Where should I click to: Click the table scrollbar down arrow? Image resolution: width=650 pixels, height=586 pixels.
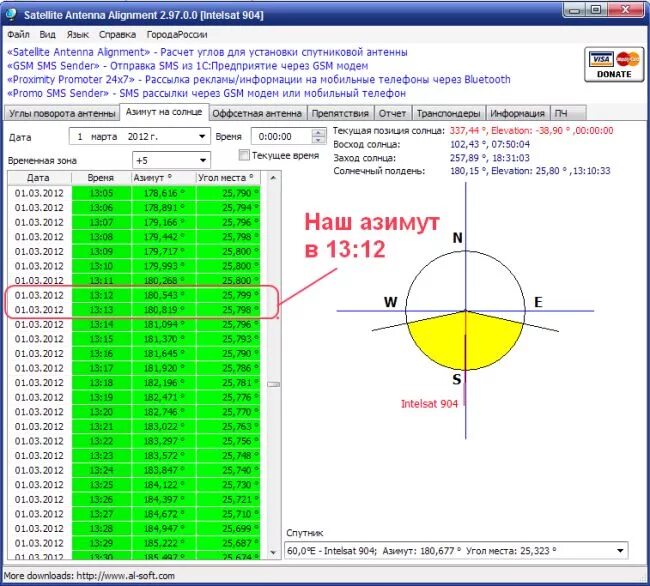pyautogui.click(x=273, y=552)
